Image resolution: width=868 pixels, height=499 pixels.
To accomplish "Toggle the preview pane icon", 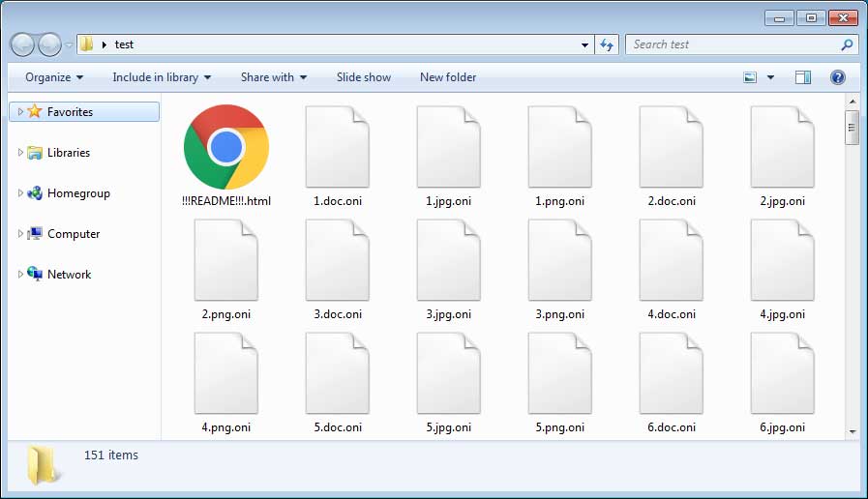I will click(803, 77).
